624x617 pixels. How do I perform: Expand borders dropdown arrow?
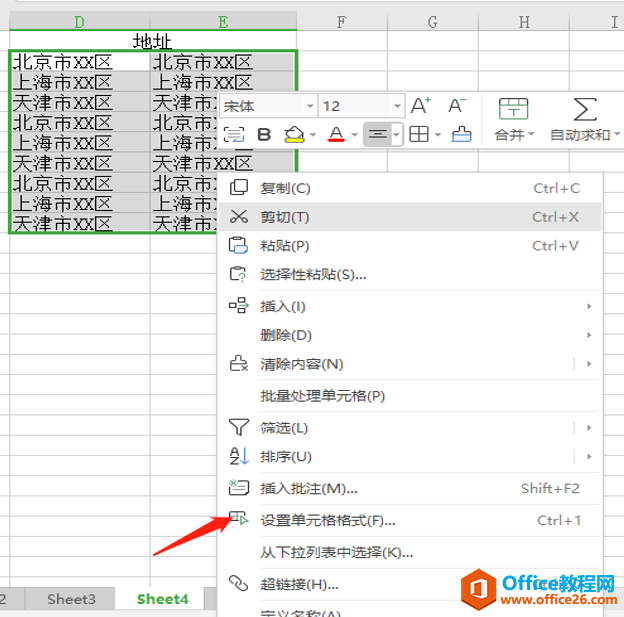tap(438, 135)
